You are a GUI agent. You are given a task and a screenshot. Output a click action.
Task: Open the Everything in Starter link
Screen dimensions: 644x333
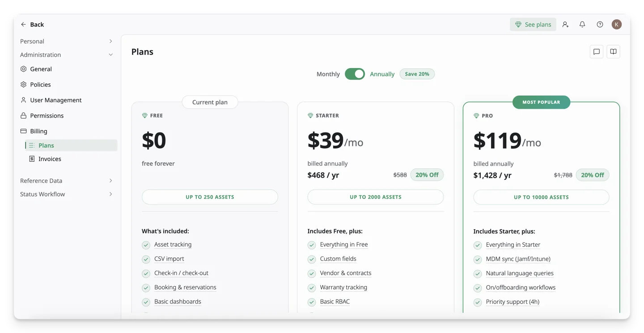(x=513, y=245)
